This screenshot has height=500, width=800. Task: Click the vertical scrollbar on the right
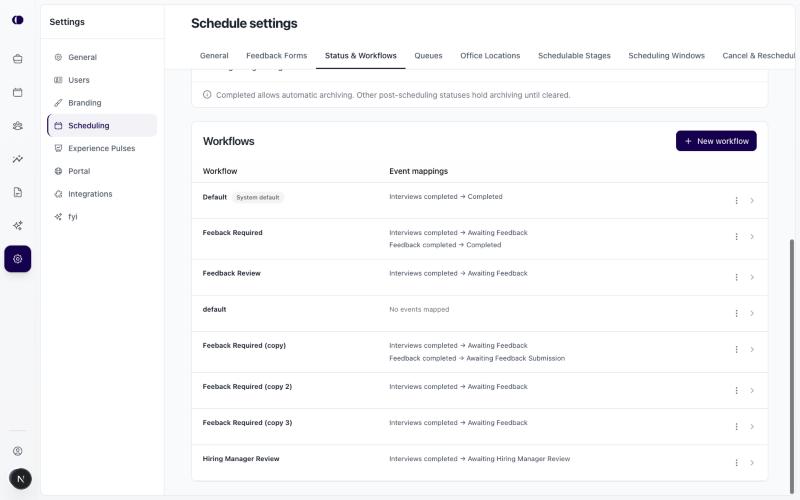(x=792, y=365)
